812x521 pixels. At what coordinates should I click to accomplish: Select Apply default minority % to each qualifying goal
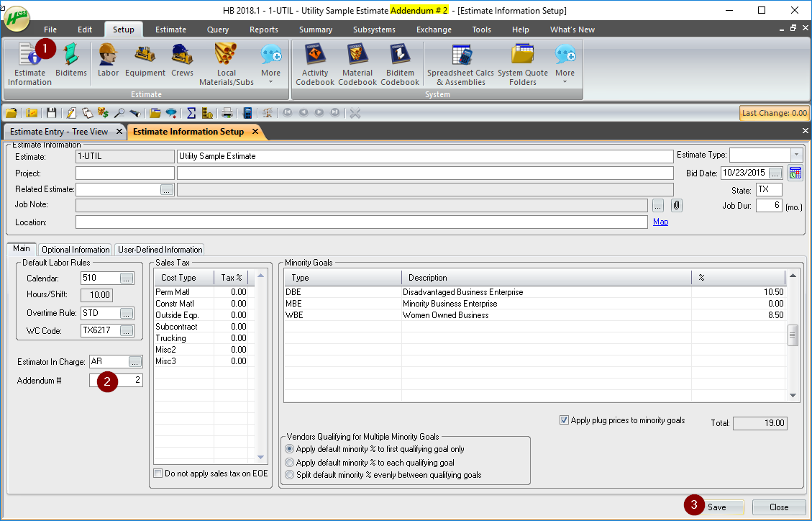(290, 463)
